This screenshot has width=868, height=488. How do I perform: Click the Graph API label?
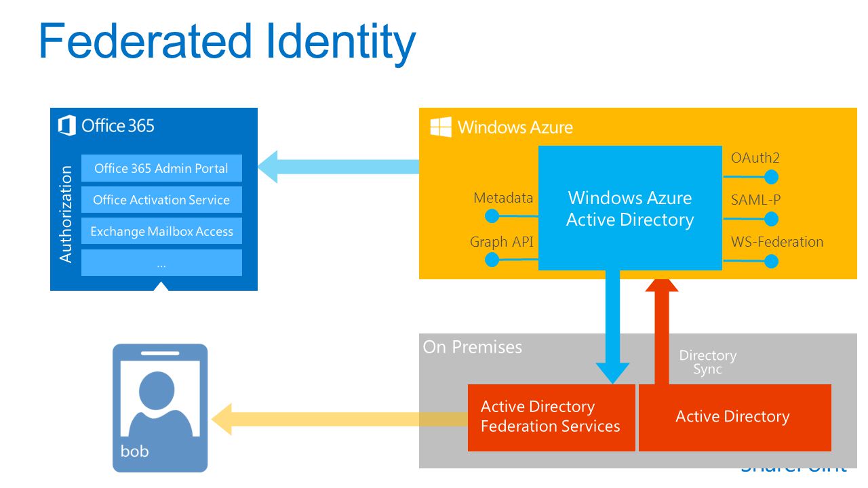pos(502,241)
